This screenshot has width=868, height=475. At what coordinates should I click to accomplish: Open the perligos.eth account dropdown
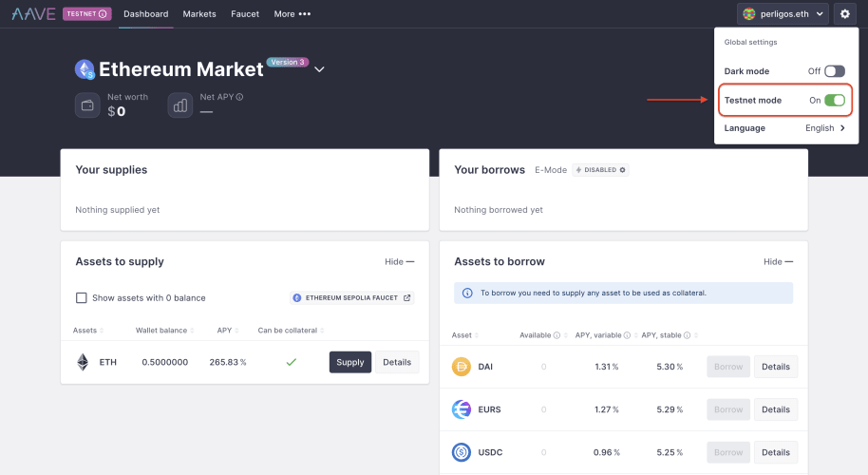(x=783, y=14)
